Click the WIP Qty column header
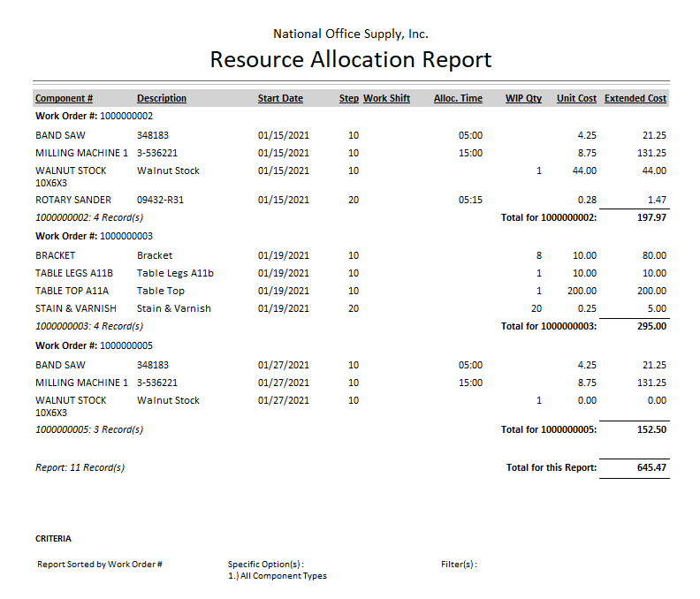 [523, 98]
